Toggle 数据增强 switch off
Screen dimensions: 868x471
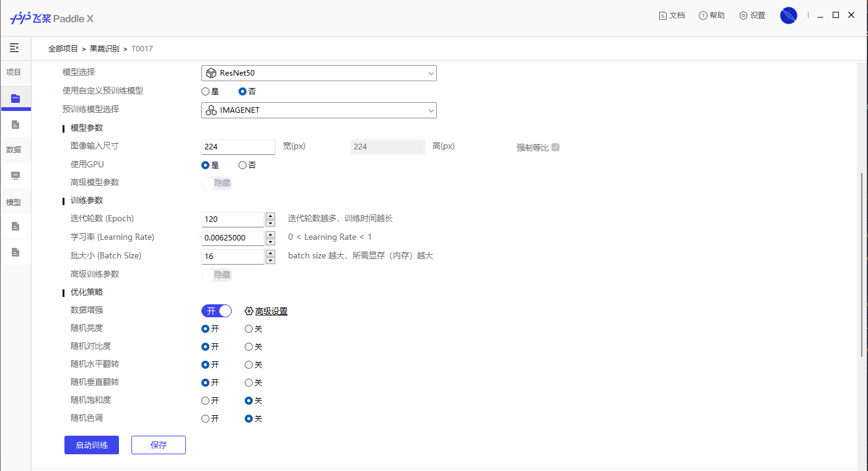point(216,310)
